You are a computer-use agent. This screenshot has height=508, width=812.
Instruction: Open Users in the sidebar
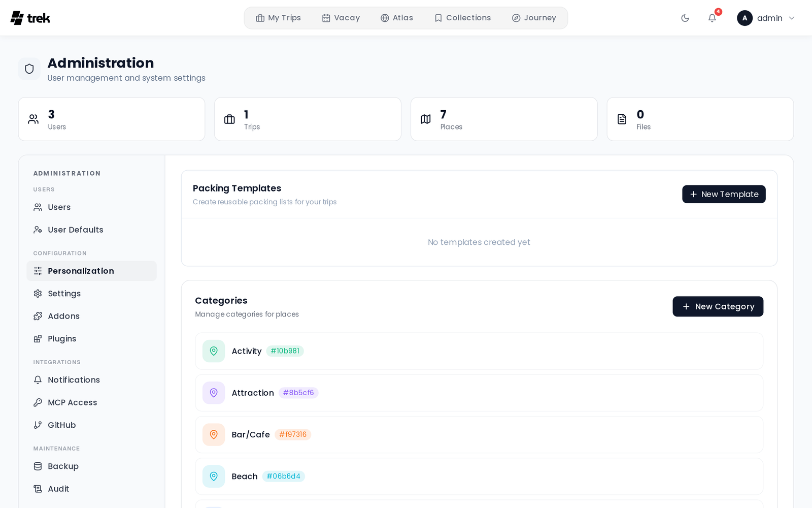click(91, 207)
